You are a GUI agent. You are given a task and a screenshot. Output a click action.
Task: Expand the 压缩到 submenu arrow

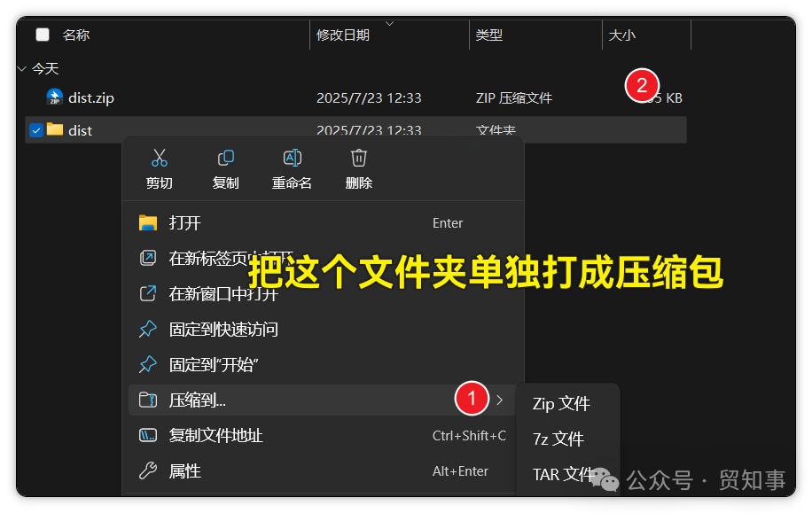499,400
